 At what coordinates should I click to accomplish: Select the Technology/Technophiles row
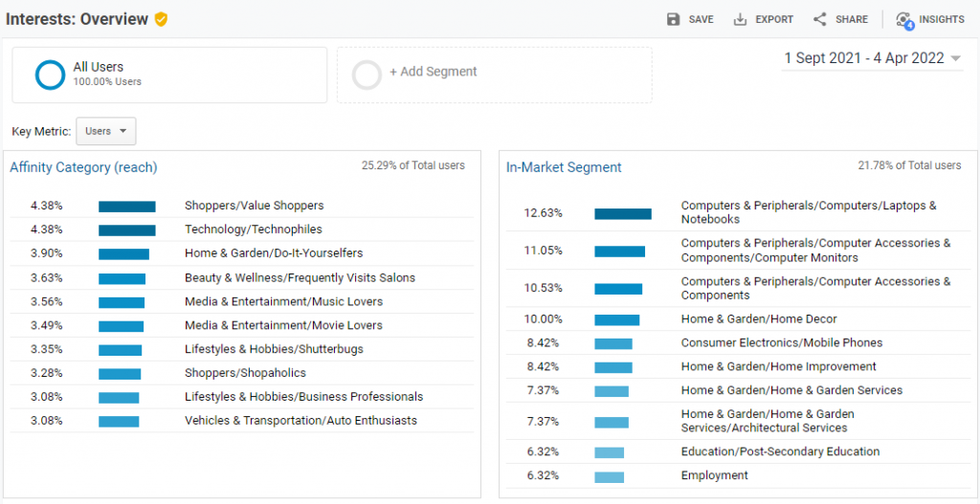253,230
